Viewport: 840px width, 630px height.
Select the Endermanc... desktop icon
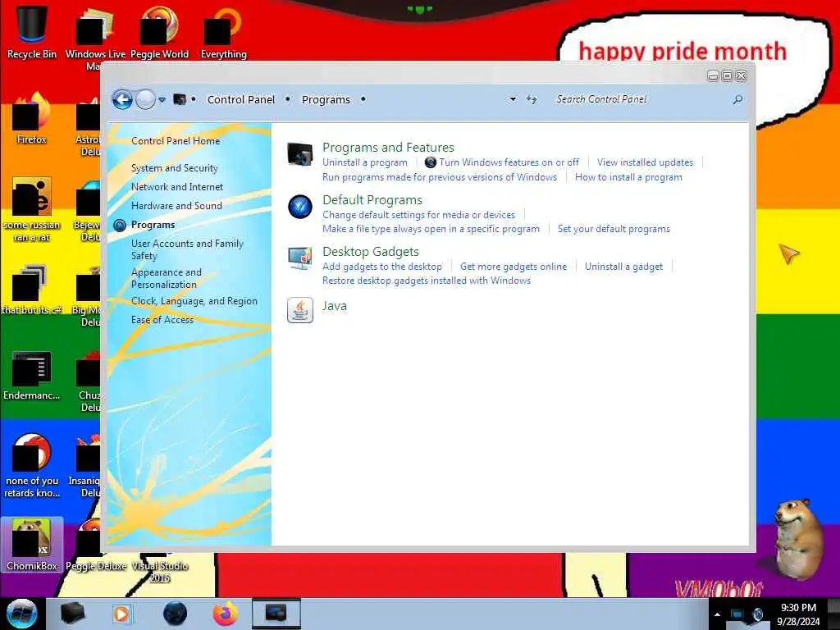(x=32, y=375)
